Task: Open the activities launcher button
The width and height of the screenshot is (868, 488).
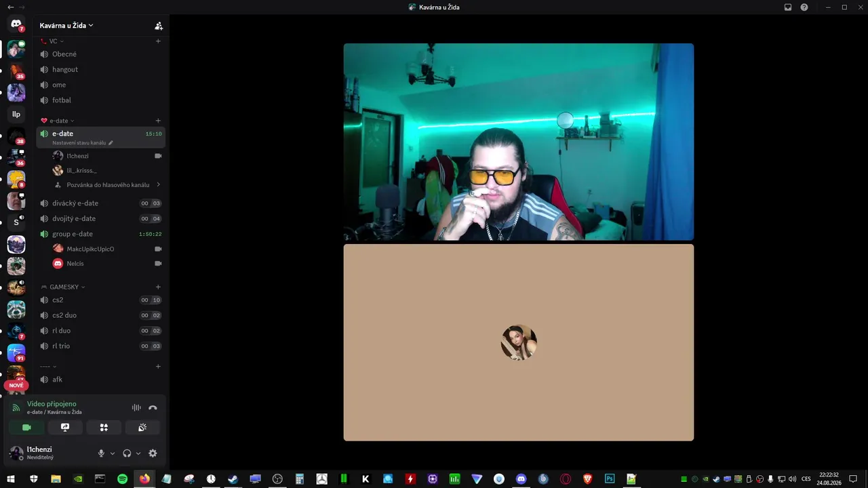Action: pyautogui.click(x=104, y=428)
